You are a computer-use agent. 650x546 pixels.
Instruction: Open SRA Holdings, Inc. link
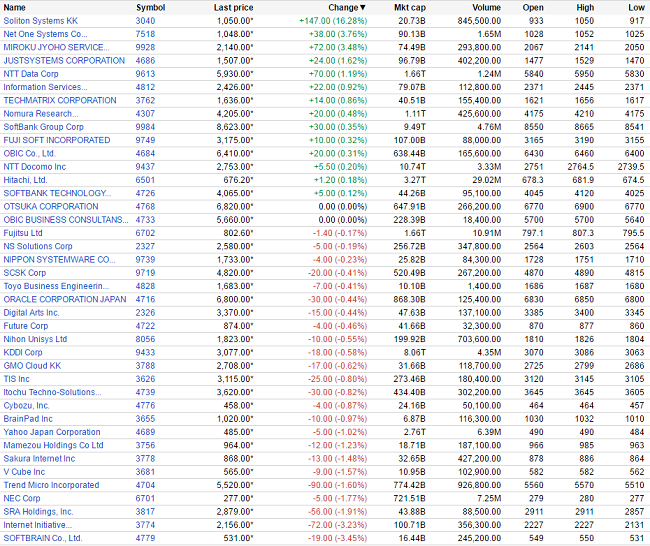(x=38, y=512)
